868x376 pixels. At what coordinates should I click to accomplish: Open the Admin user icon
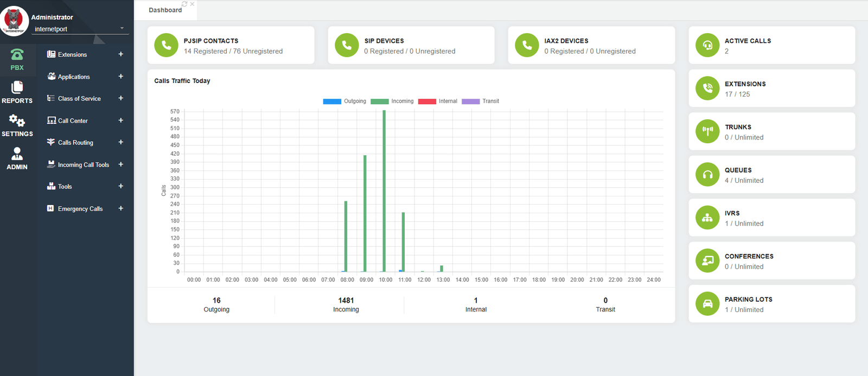(17, 154)
